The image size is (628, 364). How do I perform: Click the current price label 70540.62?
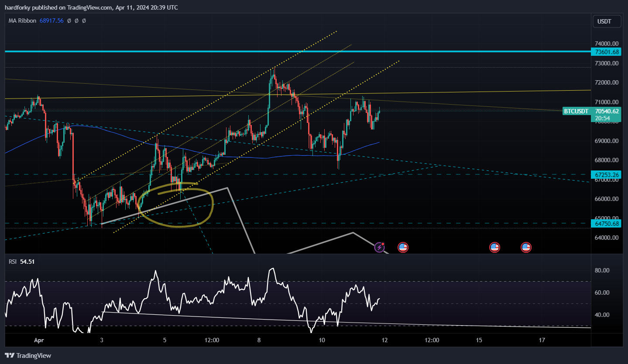(x=607, y=111)
